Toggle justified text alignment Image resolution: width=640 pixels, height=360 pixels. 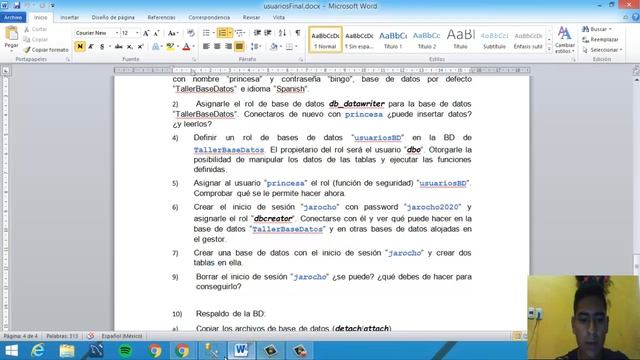(x=239, y=47)
